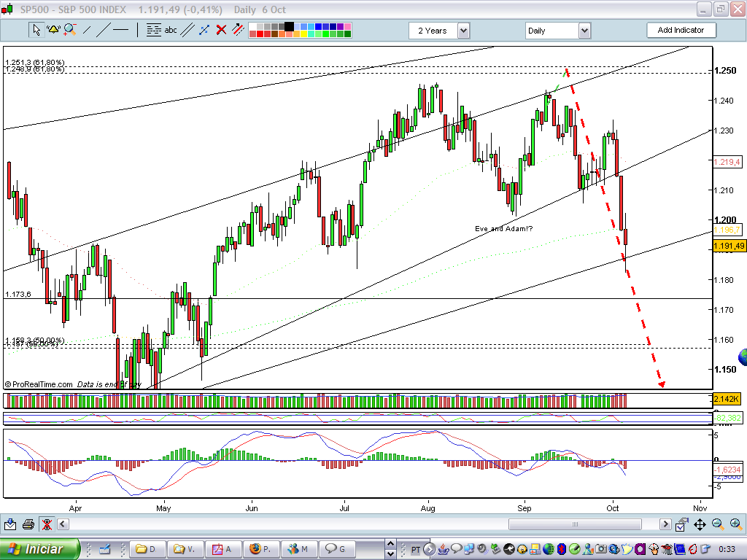The height and width of the screenshot is (560, 747).
Task: Click the zoom-out magnifier at bottom right
Action: point(716,524)
